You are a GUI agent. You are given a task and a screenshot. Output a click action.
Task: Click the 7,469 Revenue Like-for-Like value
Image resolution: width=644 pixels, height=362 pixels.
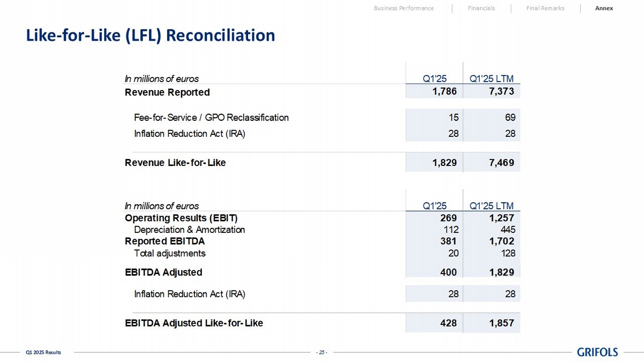pyautogui.click(x=501, y=163)
